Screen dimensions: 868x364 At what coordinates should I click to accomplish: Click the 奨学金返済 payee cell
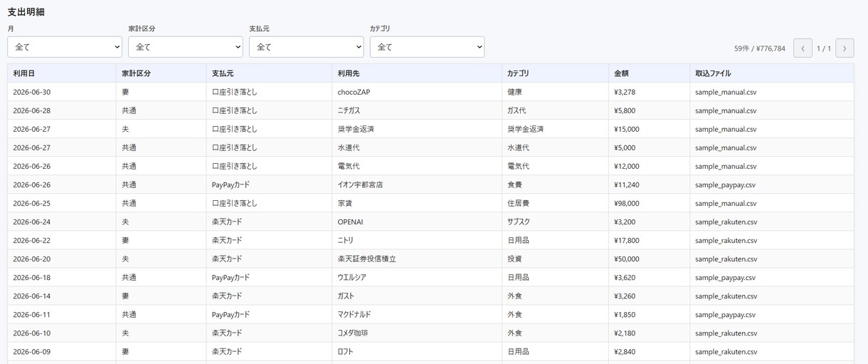point(416,129)
